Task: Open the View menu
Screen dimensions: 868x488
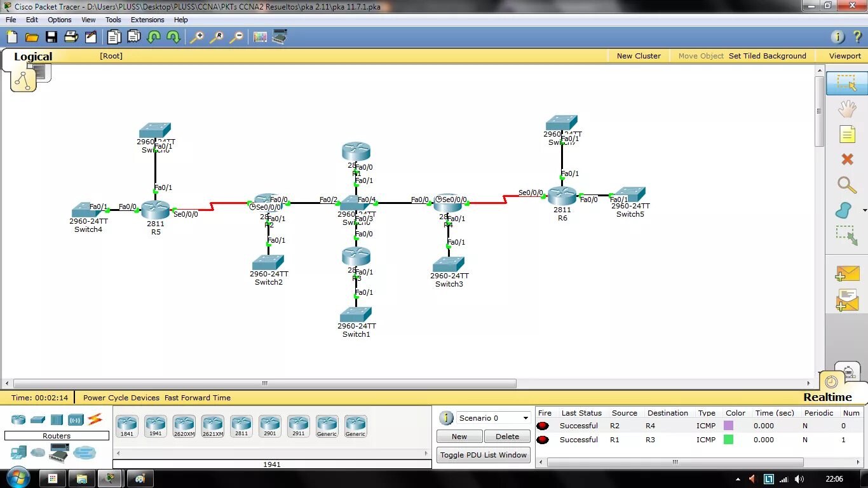Action: pos(88,20)
